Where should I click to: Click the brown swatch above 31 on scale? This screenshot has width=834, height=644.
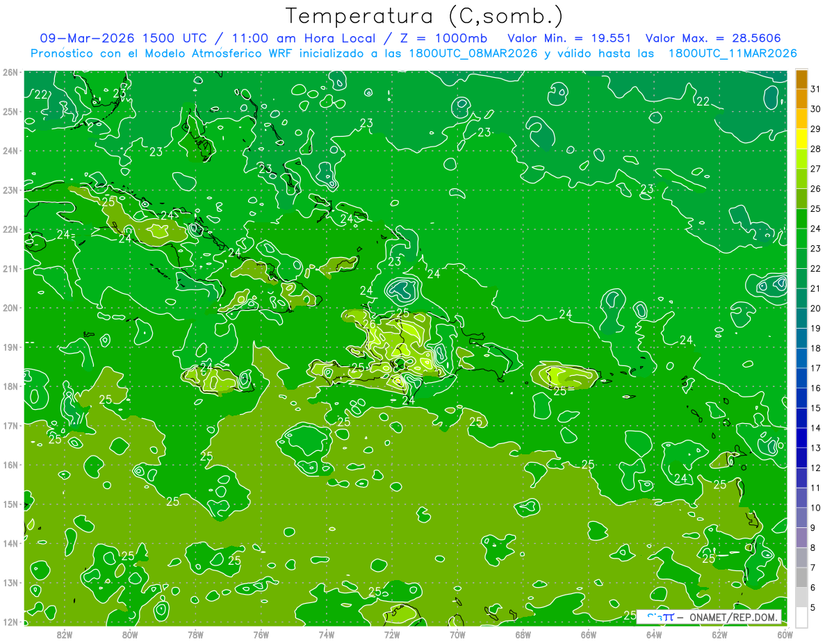(801, 79)
